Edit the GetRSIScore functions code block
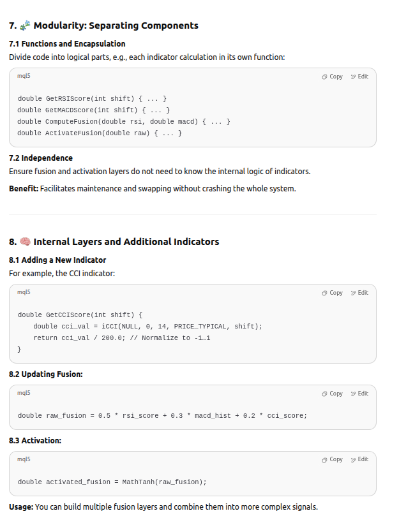 click(359, 77)
